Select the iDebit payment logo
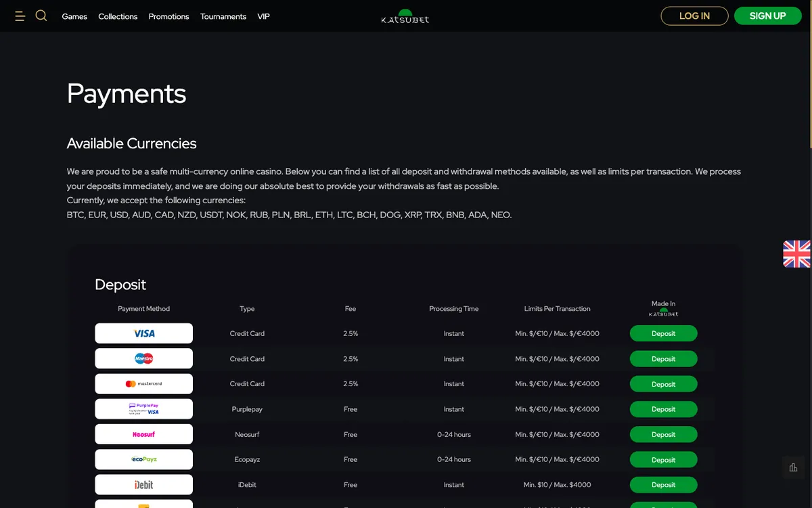812x508 pixels. [x=144, y=485]
